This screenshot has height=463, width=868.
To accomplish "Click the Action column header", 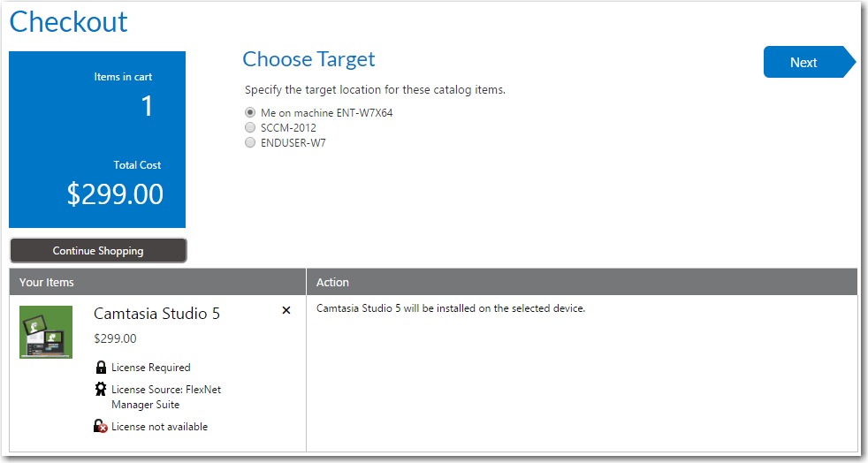I will [332, 283].
